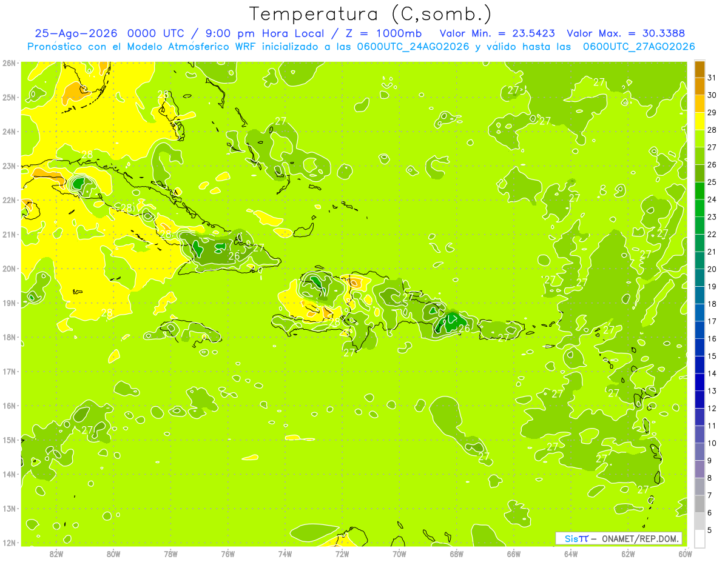Select the blue legend swatch between 16 and 17
728x562 pixels.
click(699, 330)
